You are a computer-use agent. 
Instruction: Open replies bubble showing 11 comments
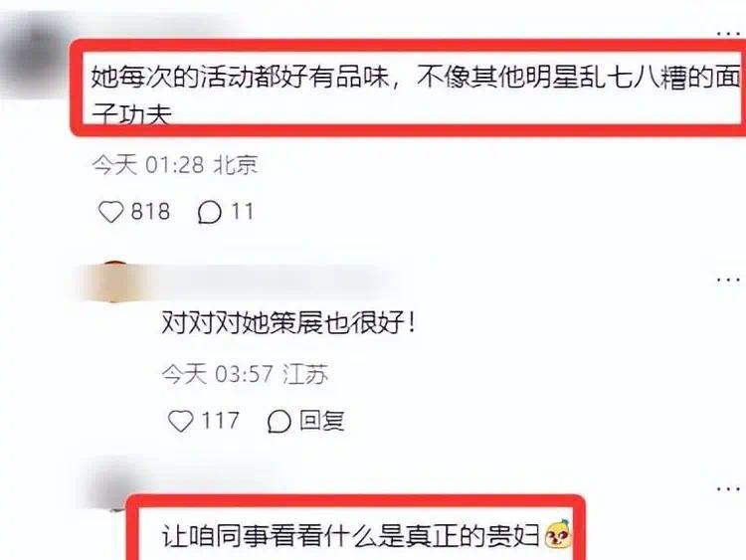point(209,212)
